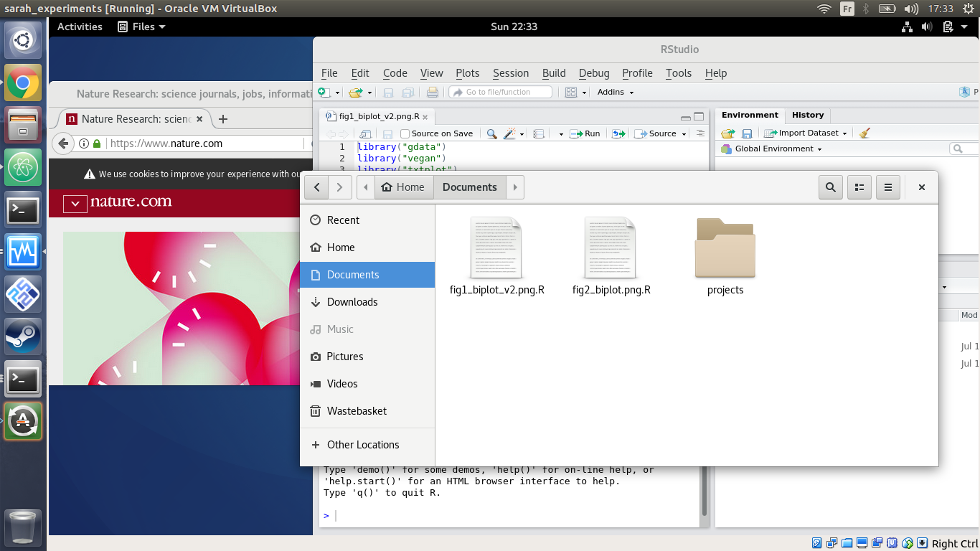Click the find/replace magnifier in the editor toolbar
Image resolution: width=980 pixels, height=551 pixels.
(491, 133)
